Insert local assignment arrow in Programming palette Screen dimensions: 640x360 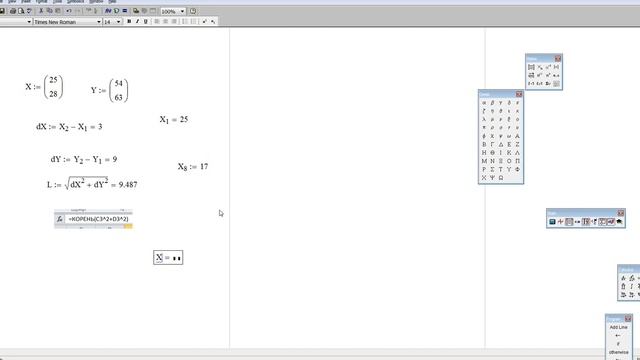(618, 336)
